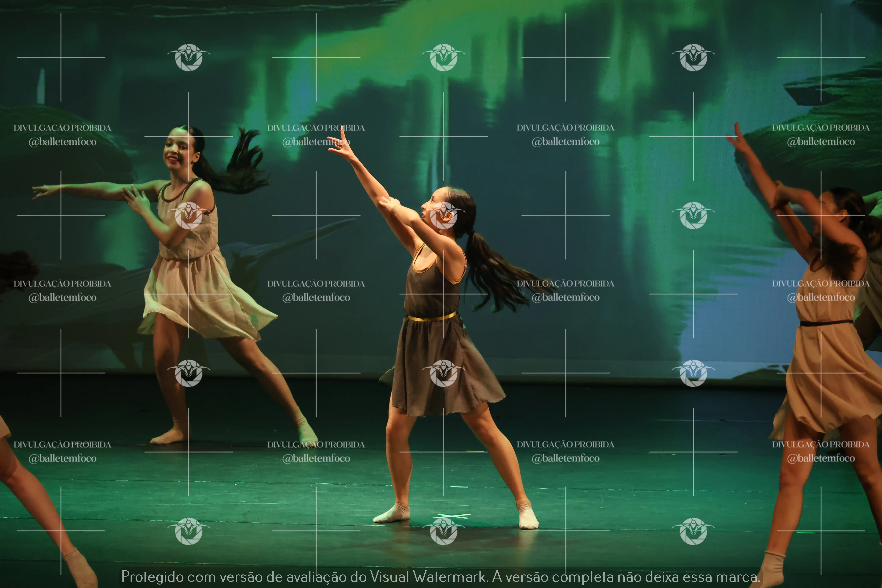Image resolution: width=882 pixels, height=588 pixels.
Task: Click the top-left @balletemfoco watermark text
Action: coord(63,142)
